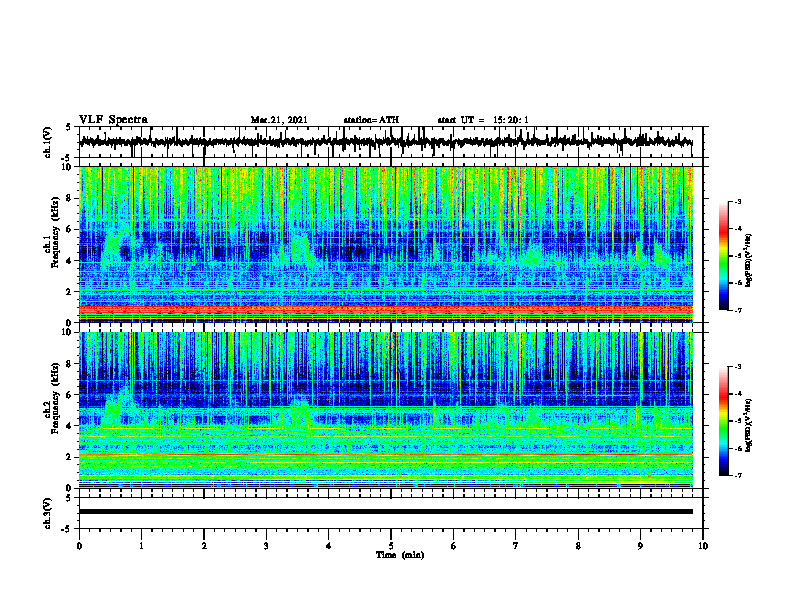Click the "start UT = 15:20: 1" label

tap(483, 120)
